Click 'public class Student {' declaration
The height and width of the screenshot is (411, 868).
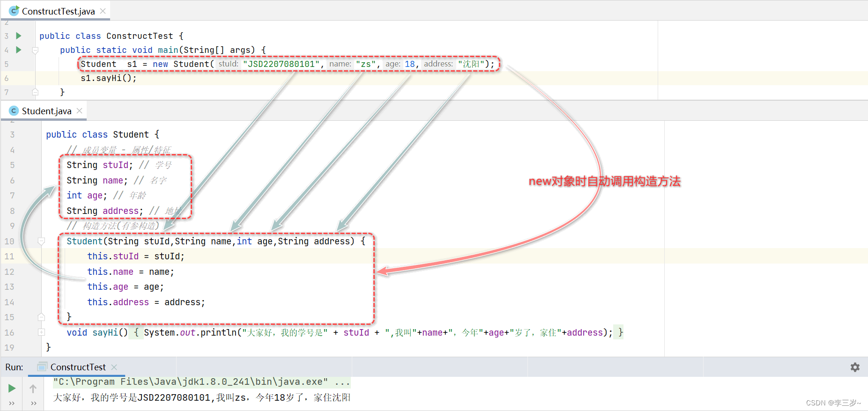(103, 135)
